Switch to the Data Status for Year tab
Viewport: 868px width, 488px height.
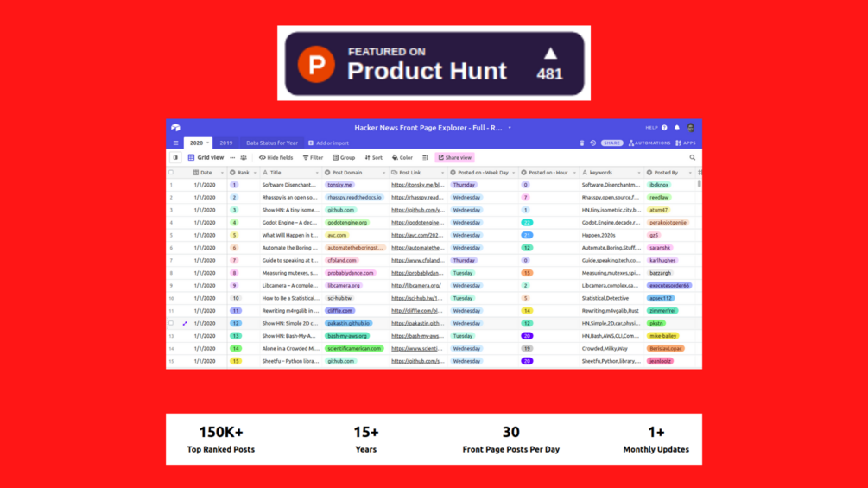pyautogui.click(x=272, y=143)
